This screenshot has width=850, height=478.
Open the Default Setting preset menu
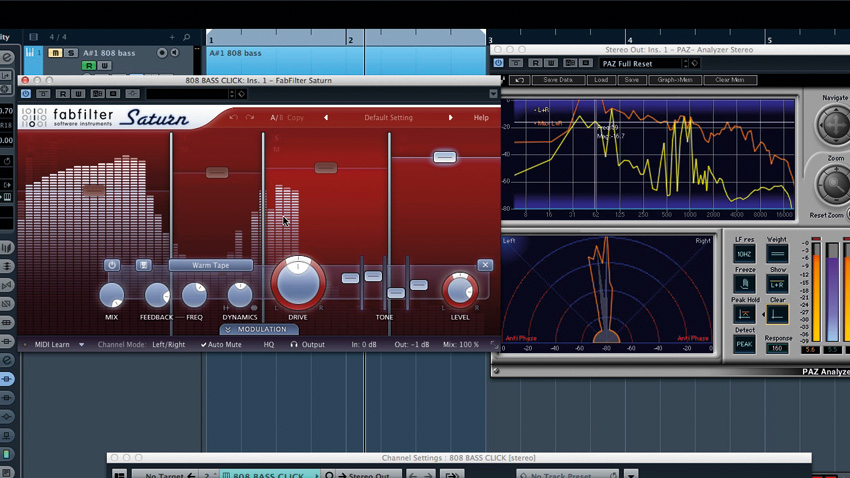click(388, 118)
